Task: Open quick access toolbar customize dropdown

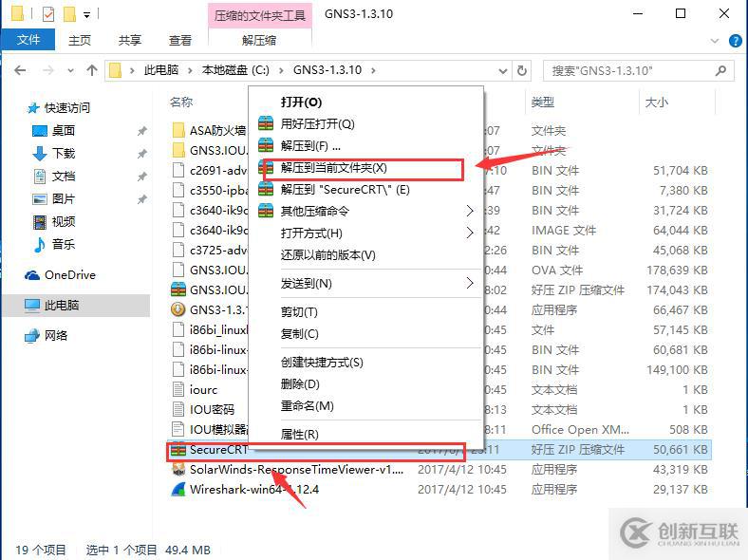Action: coord(86,15)
